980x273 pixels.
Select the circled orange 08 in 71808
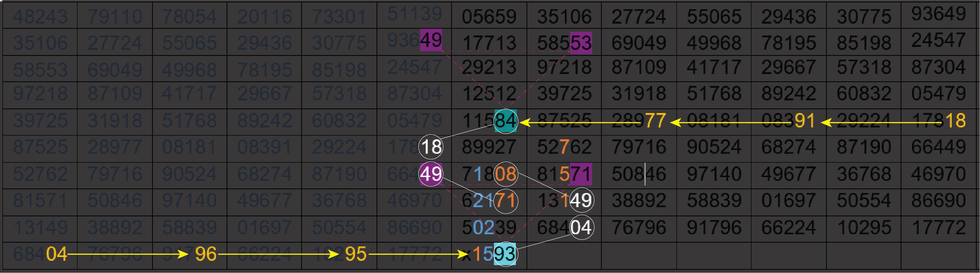pos(505,174)
